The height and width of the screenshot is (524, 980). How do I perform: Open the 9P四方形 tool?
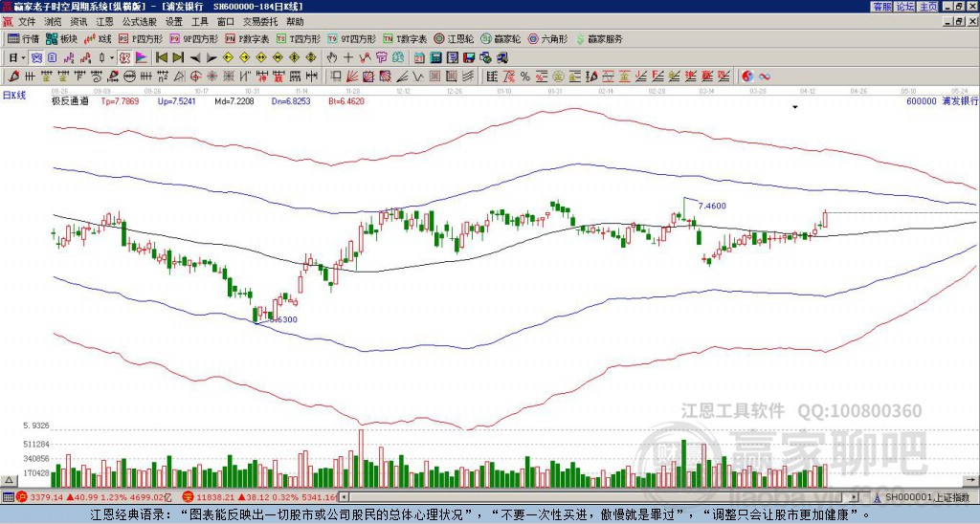tap(193, 38)
